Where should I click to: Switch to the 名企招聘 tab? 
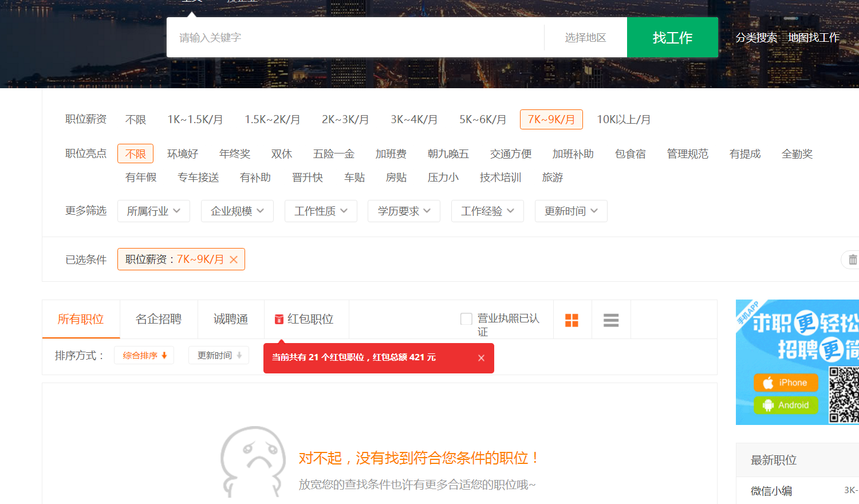tap(159, 319)
